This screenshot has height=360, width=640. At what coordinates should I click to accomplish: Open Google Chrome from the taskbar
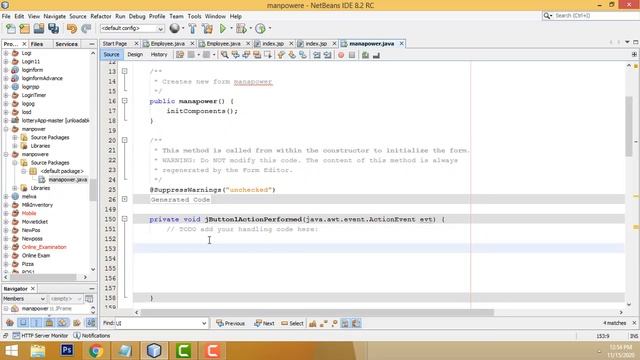(x=96, y=351)
